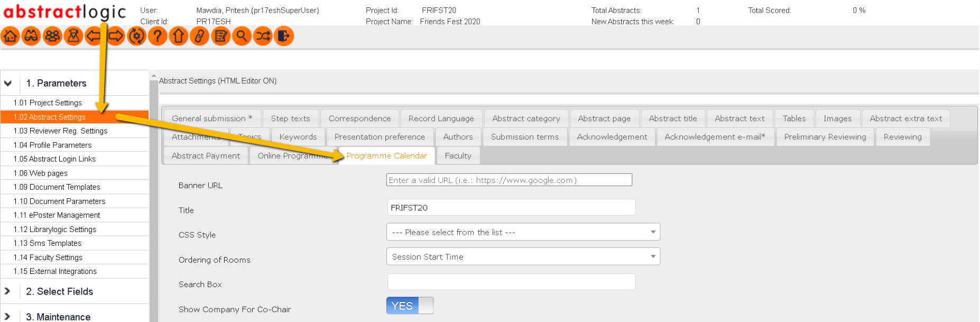Open the form edit icon

(x=221, y=36)
